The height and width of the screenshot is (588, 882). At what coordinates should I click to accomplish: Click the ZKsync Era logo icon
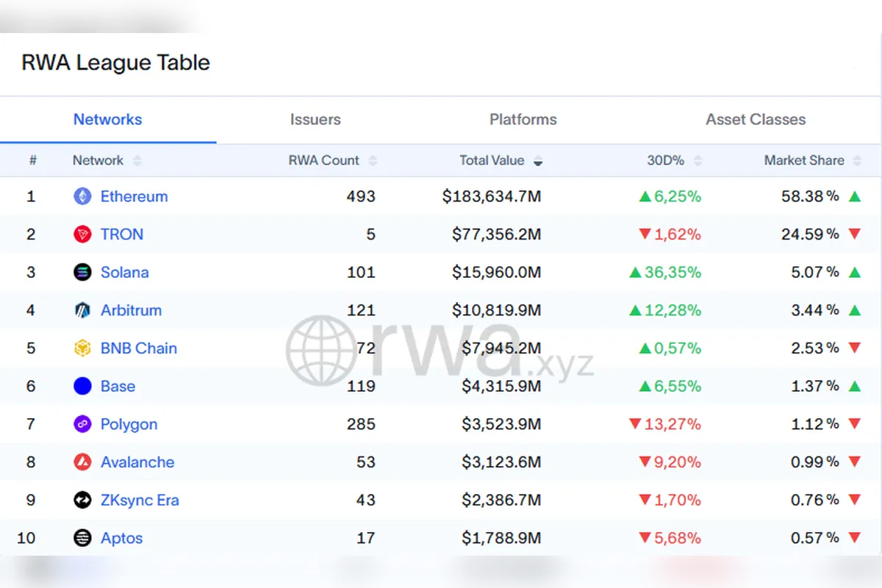point(82,501)
